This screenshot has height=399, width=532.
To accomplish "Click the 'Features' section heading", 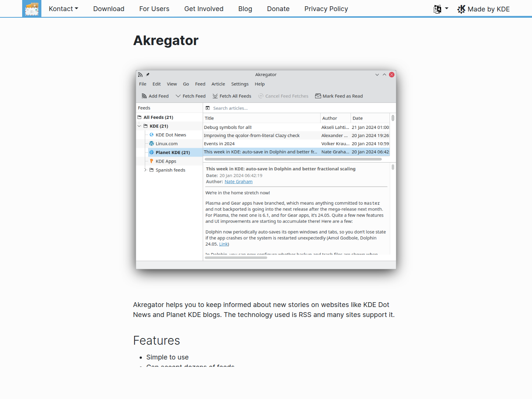I will 157,341.
